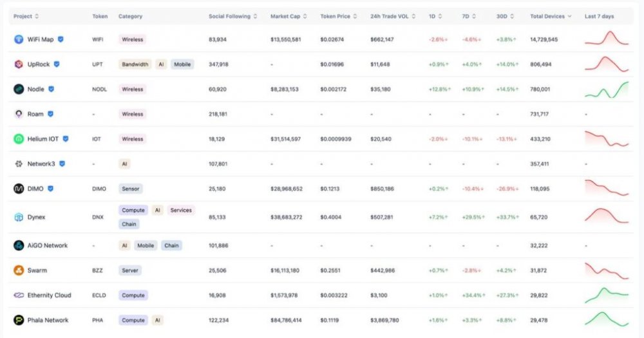The image size is (644, 338).
Task: Click the UpRock project logo icon
Action: 19,64
